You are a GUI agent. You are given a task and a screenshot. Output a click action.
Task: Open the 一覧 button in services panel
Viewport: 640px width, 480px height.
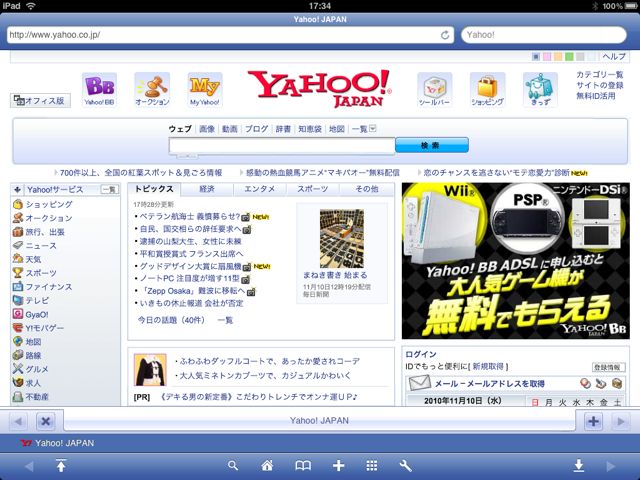click(109, 189)
